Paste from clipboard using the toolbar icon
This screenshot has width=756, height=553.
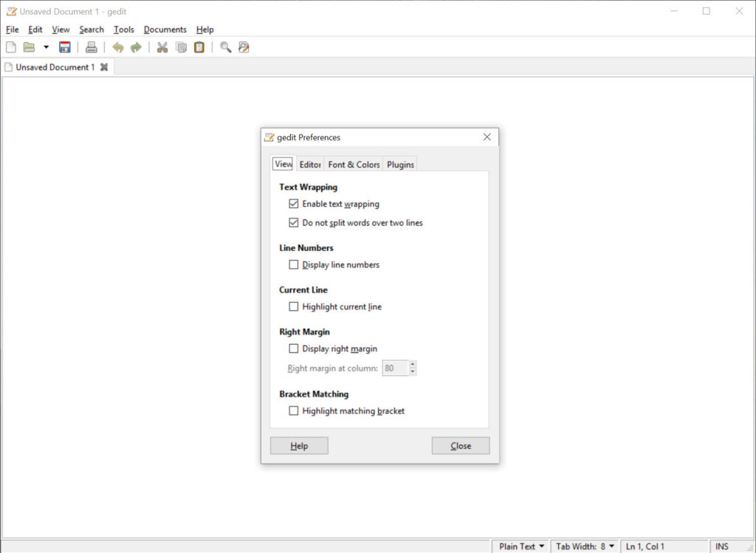[199, 47]
